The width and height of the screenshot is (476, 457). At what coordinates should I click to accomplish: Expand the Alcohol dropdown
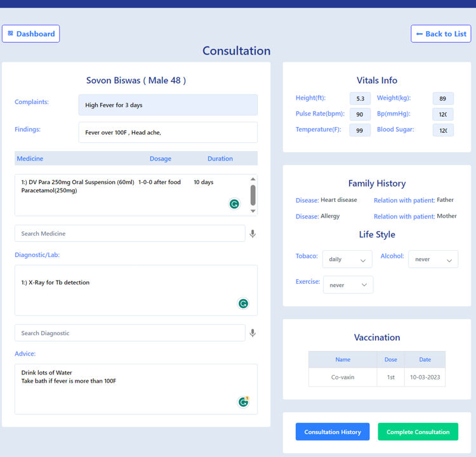tap(433, 260)
